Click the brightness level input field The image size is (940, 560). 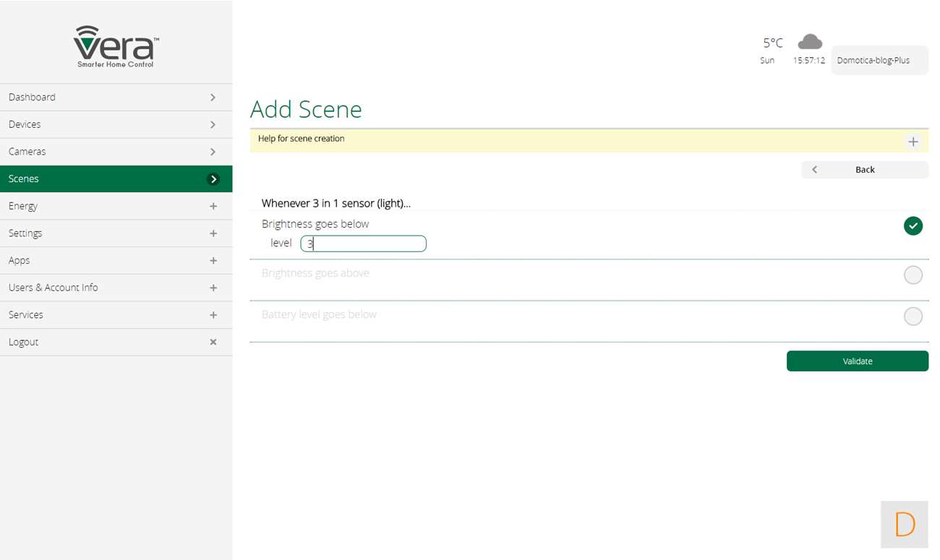click(x=363, y=244)
